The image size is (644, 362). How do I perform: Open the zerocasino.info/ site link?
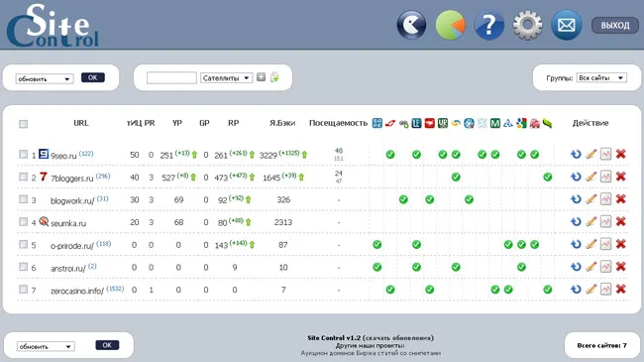click(77, 291)
